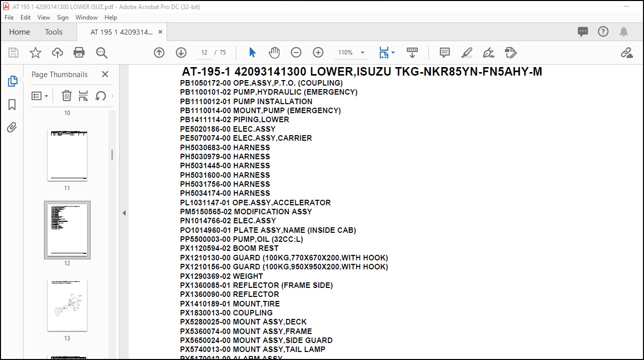Select the arrow Selection tool

pyautogui.click(x=252, y=53)
